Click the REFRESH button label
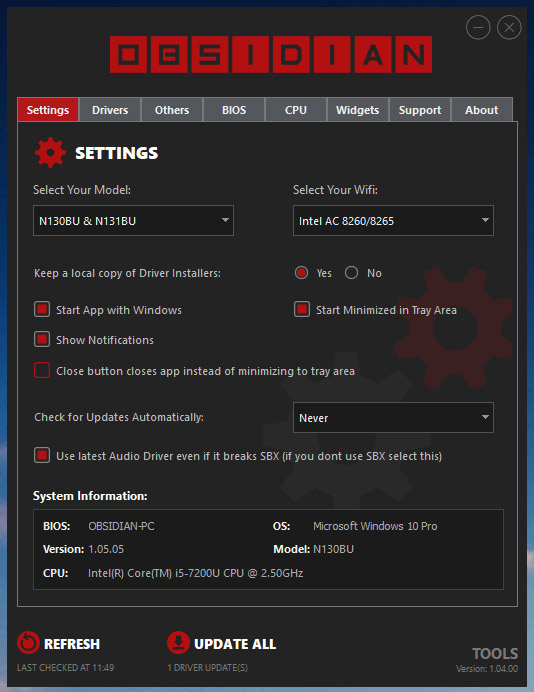Viewport: 534px width, 692px height. pyautogui.click(x=72, y=644)
